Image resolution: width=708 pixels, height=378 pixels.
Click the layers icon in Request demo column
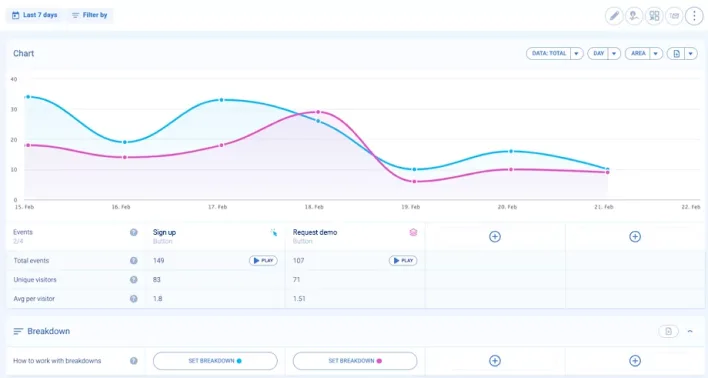(x=413, y=232)
